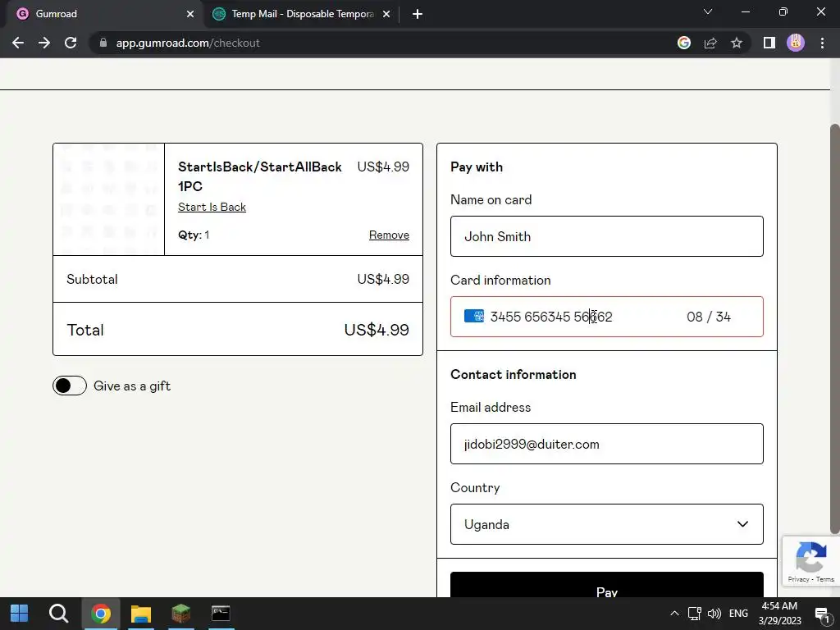Open the taskbar clock and date
840x630 pixels.
click(x=780, y=614)
